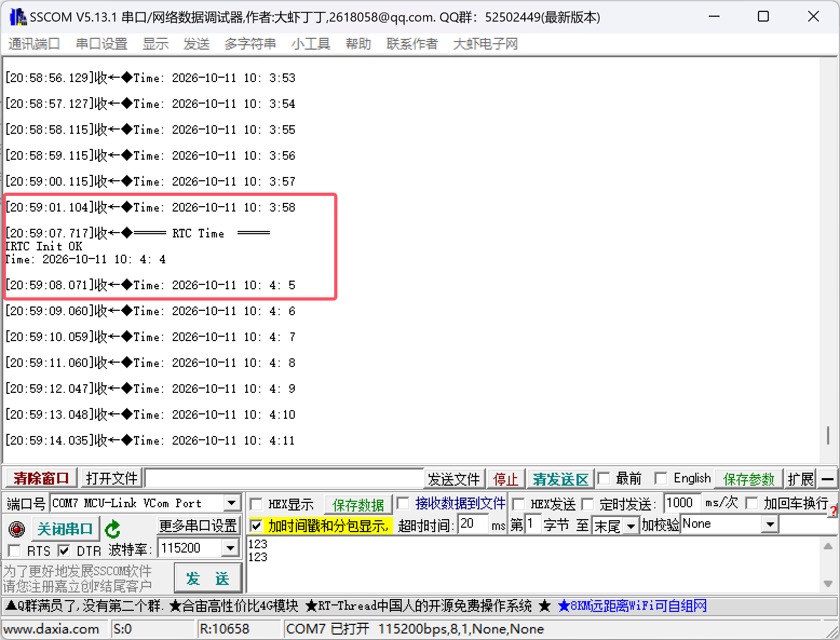Open the 小工具 menu
The image size is (840, 640).
pos(310,44)
